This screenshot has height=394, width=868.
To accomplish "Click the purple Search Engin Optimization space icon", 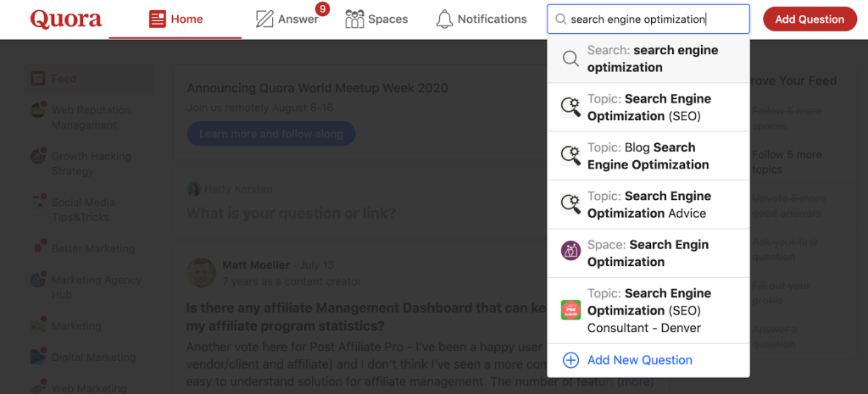I will pyautogui.click(x=570, y=252).
